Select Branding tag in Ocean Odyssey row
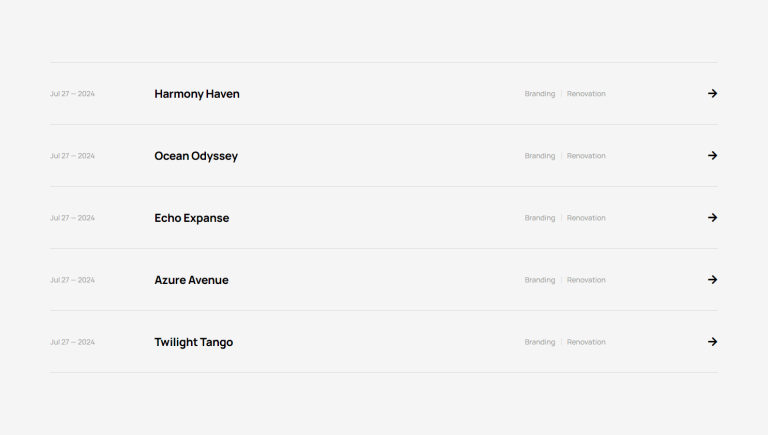This screenshot has width=768, height=435. [540, 156]
